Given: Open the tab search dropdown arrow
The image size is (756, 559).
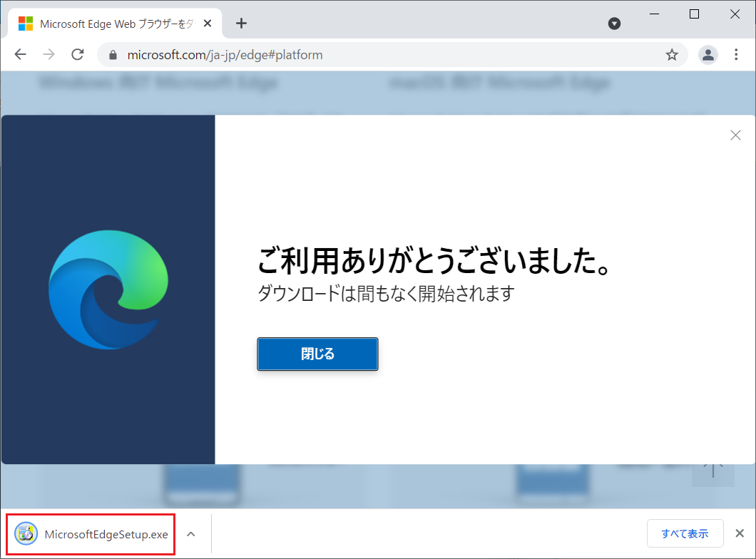Looking at the screenshot, I should coord(614,24).
